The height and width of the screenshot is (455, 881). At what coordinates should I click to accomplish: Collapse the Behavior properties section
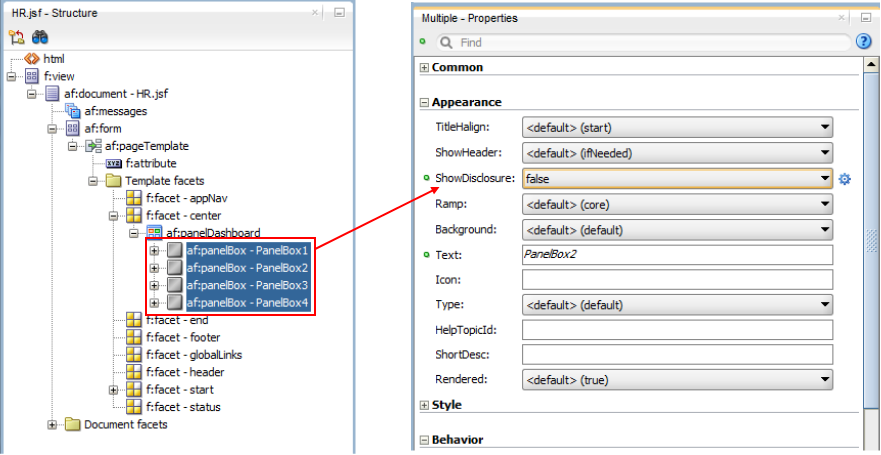click(x=425, y=440)
